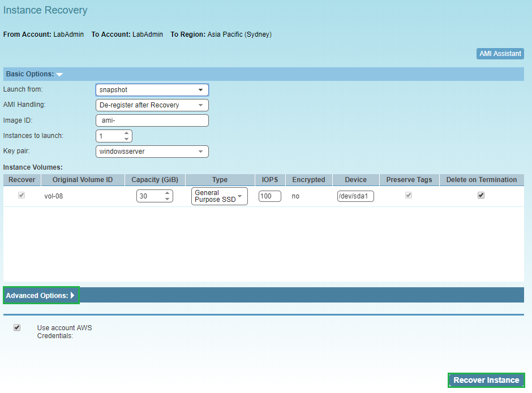This screenshot has width=532, height=393.
Task: Open the AMI Handling dropdown
Action: 152,105
